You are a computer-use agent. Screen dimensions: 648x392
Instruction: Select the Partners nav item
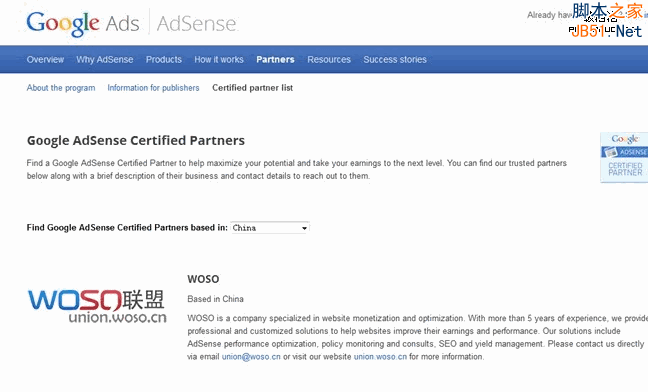[275, 59]
